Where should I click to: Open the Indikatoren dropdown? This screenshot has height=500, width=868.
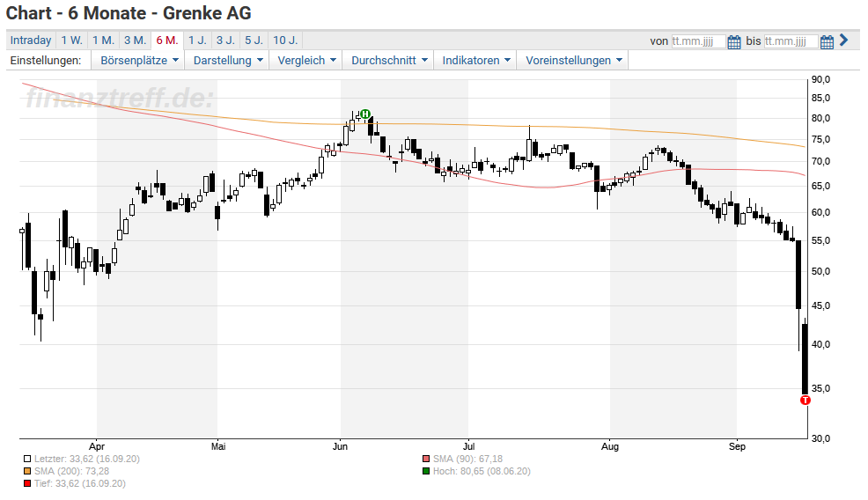(475, 61)
